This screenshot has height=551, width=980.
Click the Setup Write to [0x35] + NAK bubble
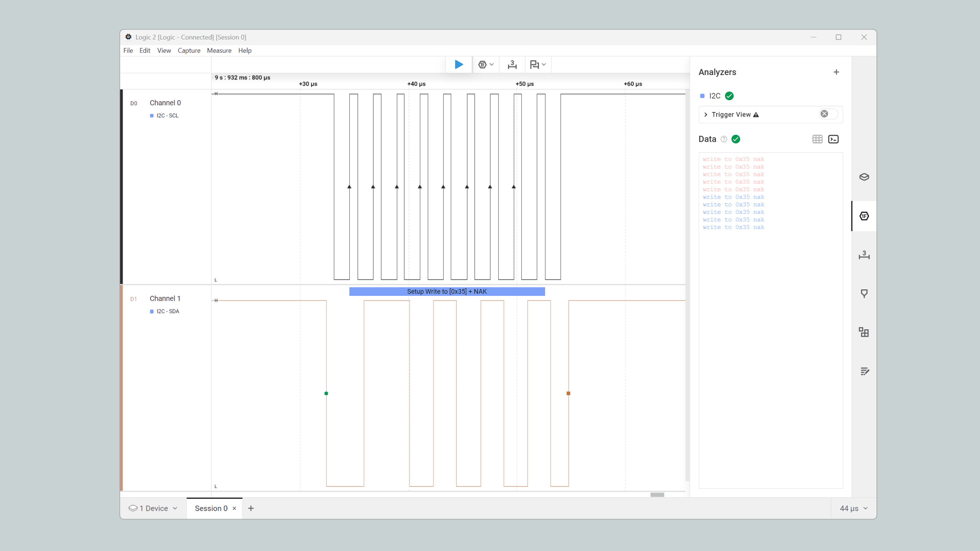coord(447,292)
